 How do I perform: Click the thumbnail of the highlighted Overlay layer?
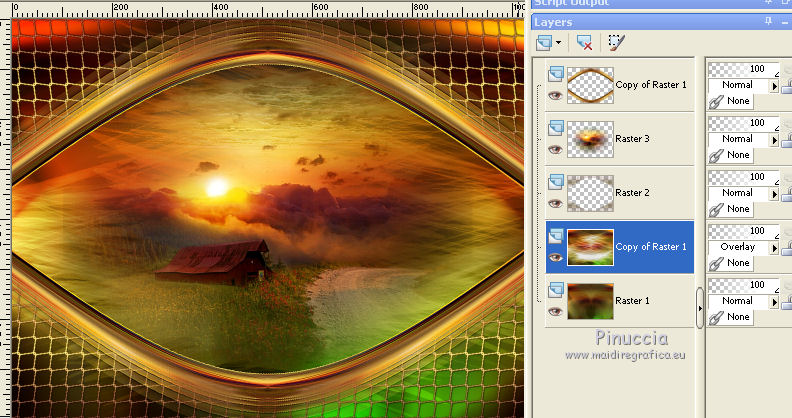click(590, 247)
